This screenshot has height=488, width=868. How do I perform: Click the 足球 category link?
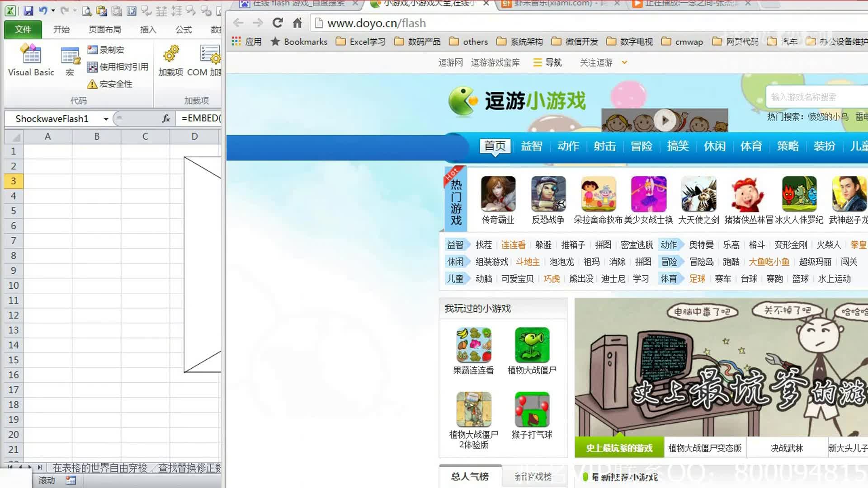click(x=698, y=278)
